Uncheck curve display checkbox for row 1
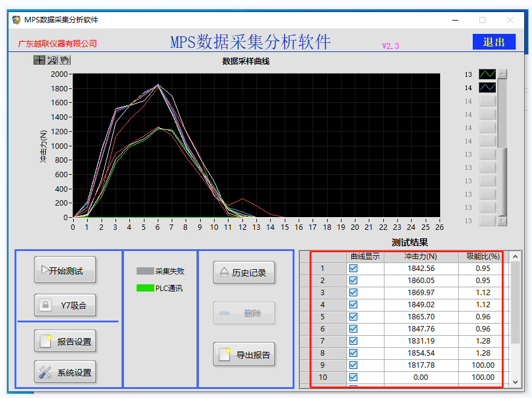Screen dimensions: 532x398 354,268
